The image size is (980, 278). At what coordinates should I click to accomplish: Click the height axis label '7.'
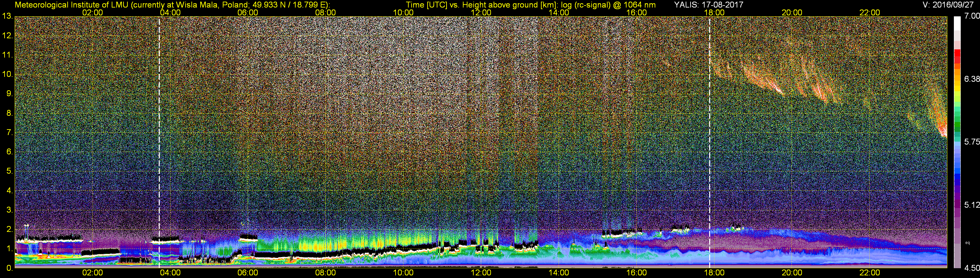coord(9,132)
